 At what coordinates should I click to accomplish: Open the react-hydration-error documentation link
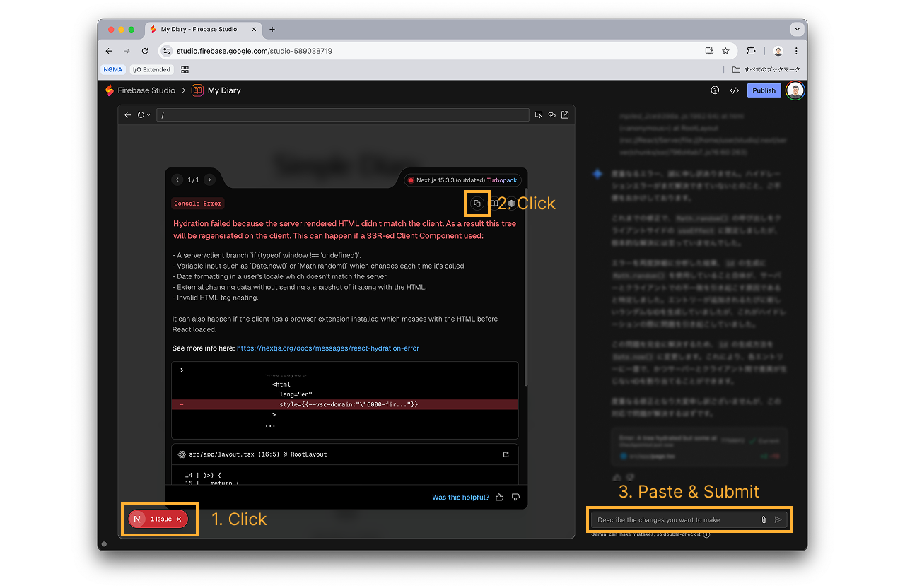click(328, 348)
